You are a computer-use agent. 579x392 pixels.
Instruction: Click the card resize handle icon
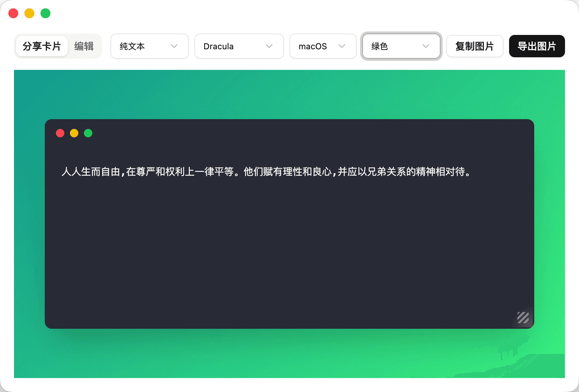[x=523, y=318]
